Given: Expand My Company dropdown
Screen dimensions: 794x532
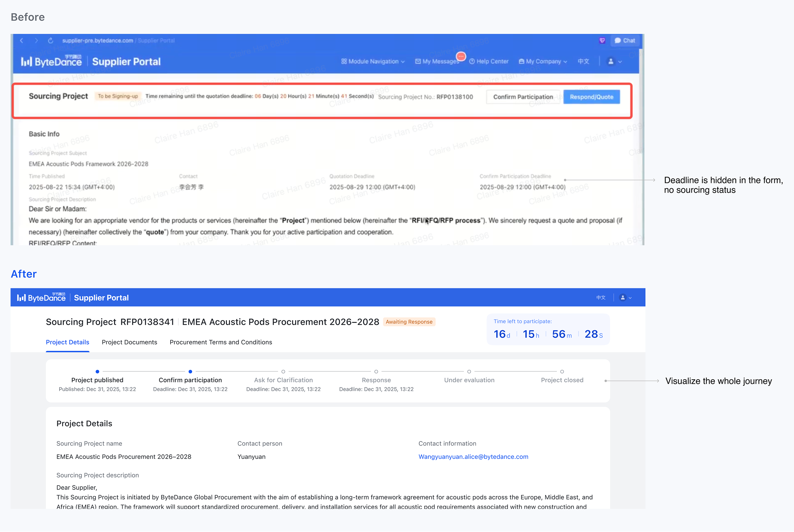Looking at the screenshot, I should tap(543, 61).
